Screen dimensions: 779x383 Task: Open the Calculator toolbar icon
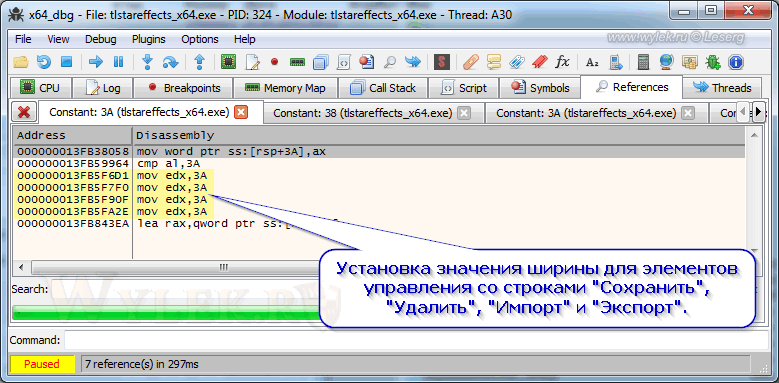point(643,62)
